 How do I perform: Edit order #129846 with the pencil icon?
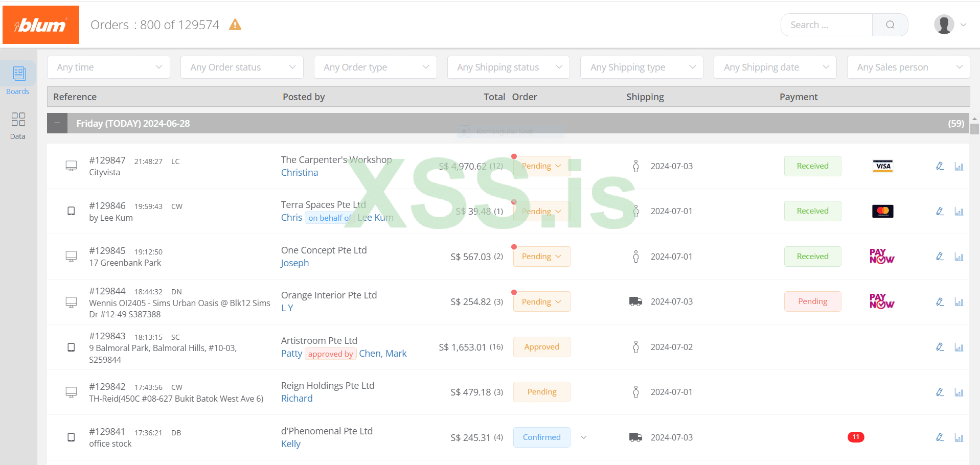[940, 211]
